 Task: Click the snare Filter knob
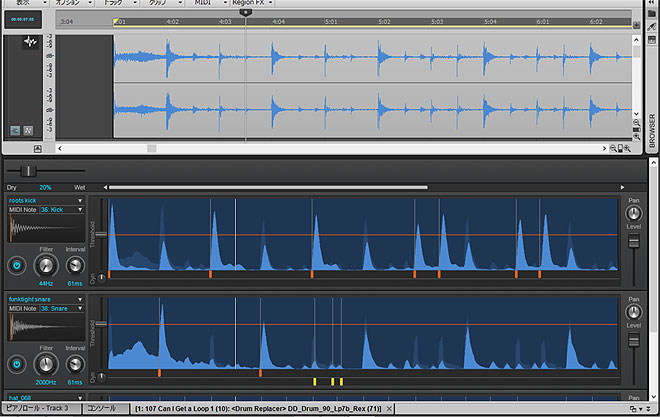(x=46, y=364)
